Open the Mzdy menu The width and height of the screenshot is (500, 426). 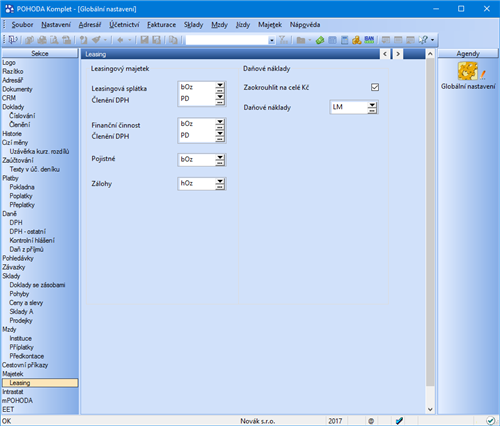click(x=219, y=25)
